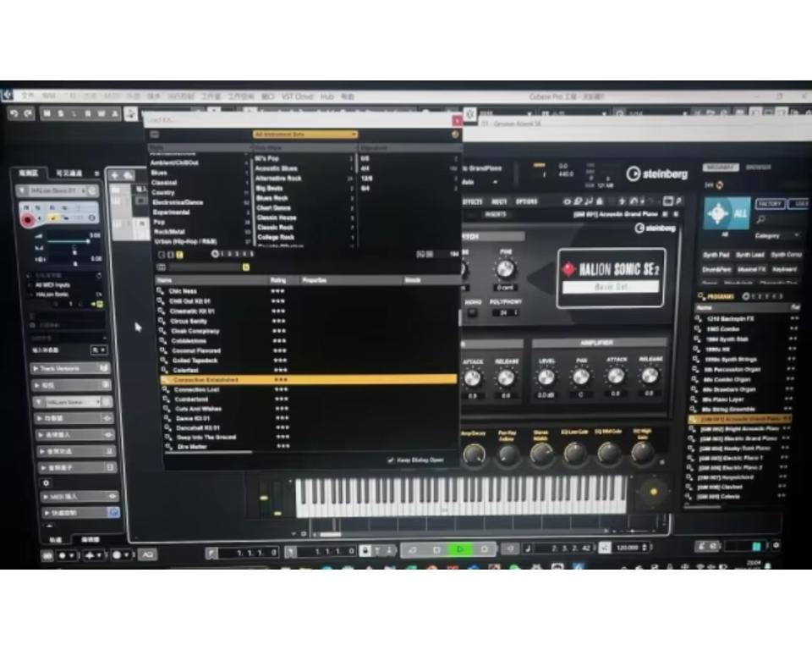Select the Keyboard category tag
This screenshot has width=812, height=650.
784,269
